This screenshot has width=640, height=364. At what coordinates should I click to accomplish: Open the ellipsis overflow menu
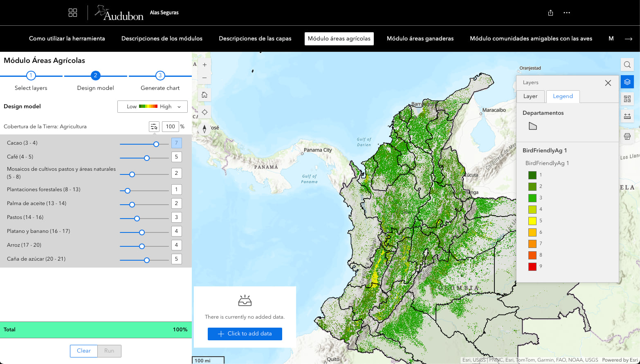point(567,13)
